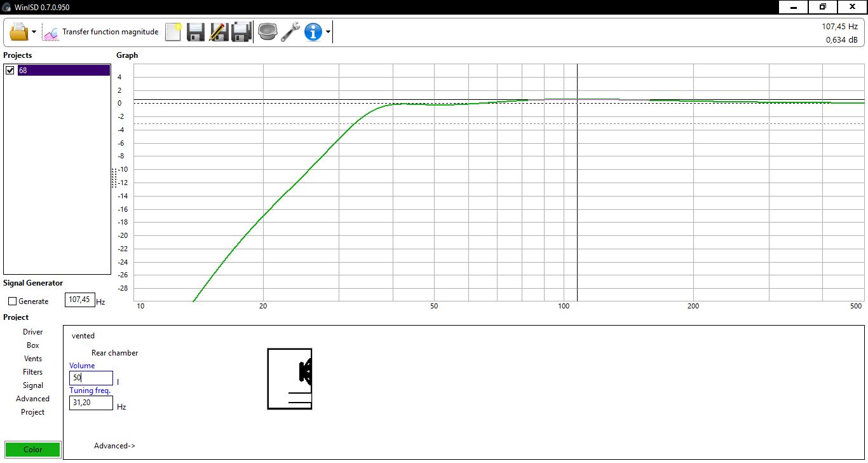Switch to the Box tab

(33, 345)
